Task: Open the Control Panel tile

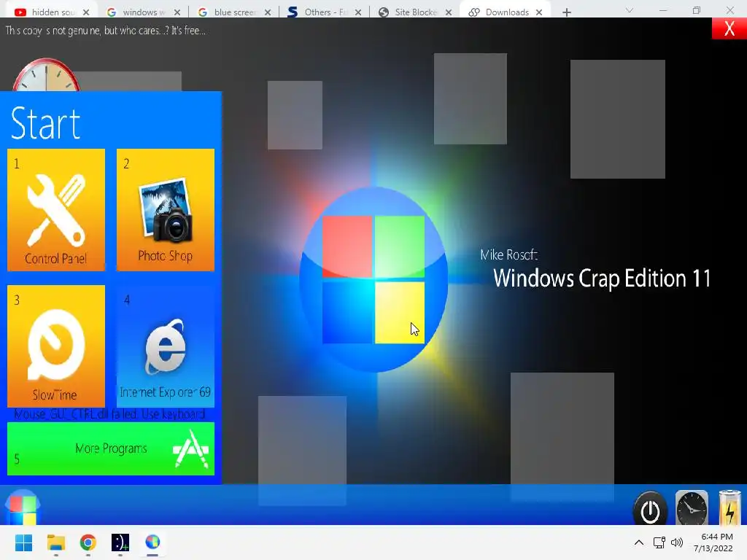Action: click(x=56, y=209)
